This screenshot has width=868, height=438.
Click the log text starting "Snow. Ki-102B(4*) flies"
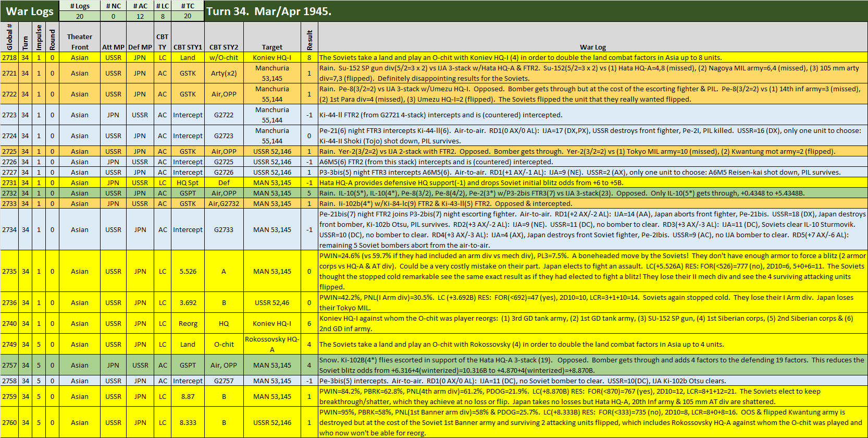593,365
